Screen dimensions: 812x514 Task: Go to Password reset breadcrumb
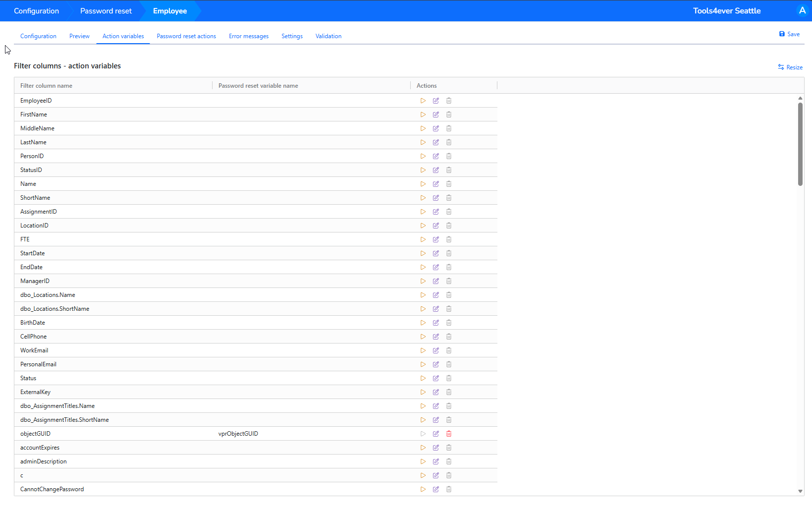tap(106, 11)
